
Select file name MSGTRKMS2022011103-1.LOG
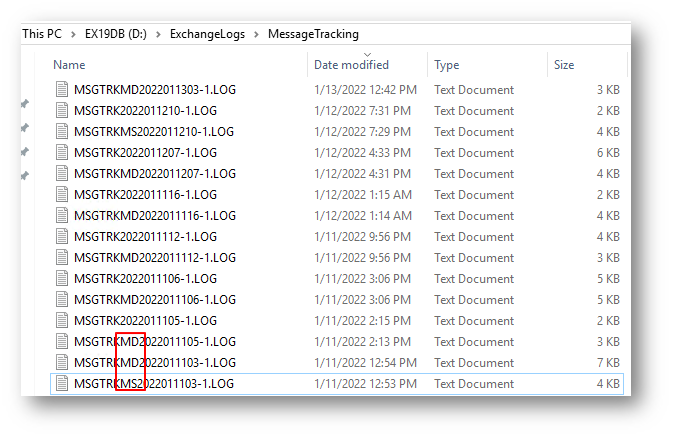(x=154, y=384)
